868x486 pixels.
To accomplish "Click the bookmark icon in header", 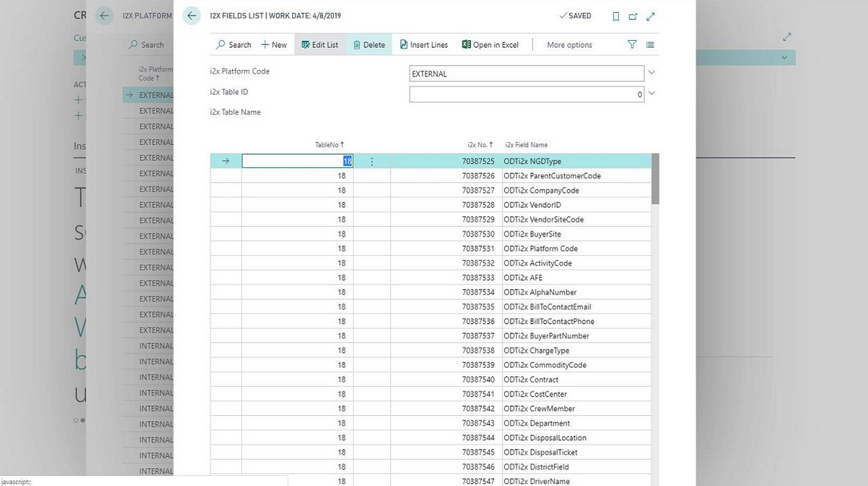I will pyautogui.click(x=616, y=16).
